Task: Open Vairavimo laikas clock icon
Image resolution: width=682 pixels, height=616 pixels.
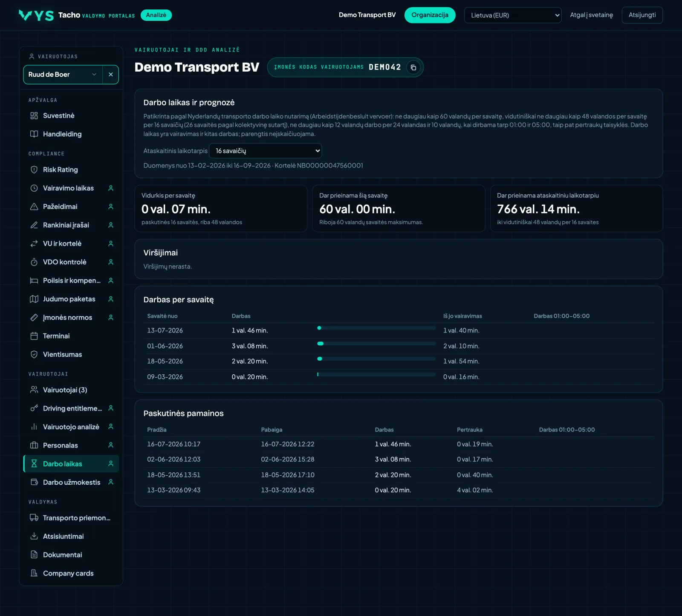Action: 34,188
